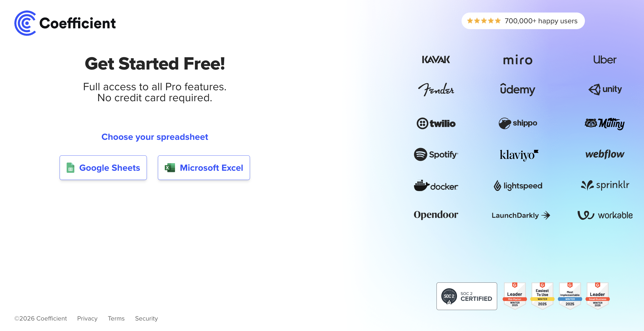Click the Docker whale logo
644x331 pixels.
[x=421, y=186]
